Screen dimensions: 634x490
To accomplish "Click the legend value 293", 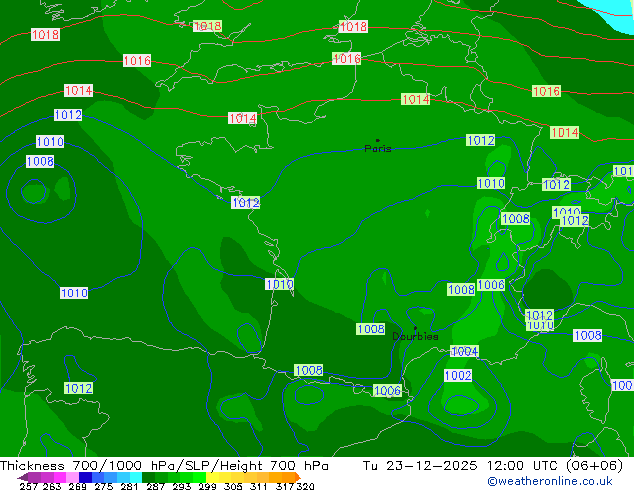I will click(182, 486).
